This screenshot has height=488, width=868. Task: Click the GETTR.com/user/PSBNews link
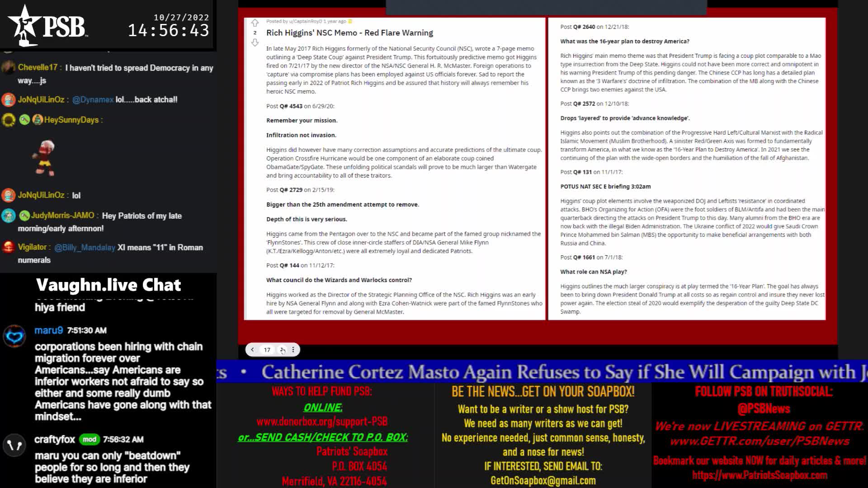coord(759,441)
